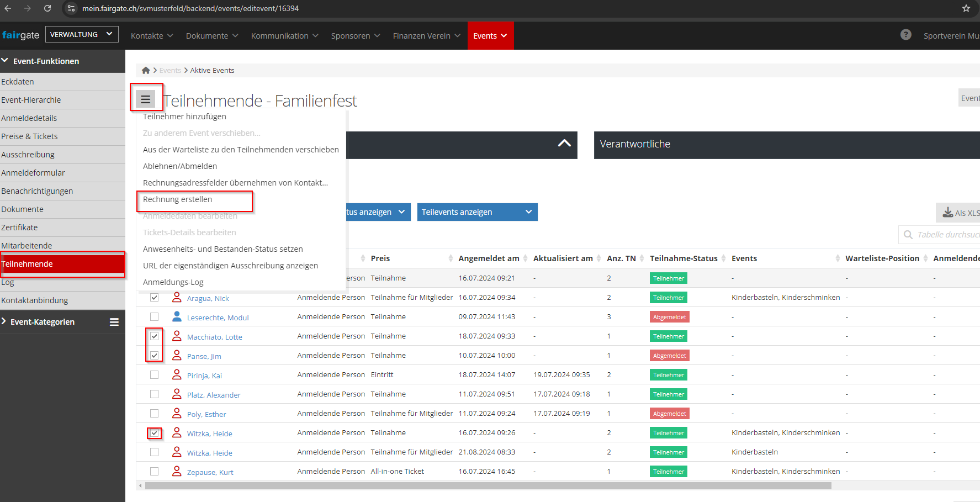This screenshot has width=980, height=502.
Task: Tick the Zepause, Kurt row checkbox
Action: pyautogui.click(x=155, y=472)
